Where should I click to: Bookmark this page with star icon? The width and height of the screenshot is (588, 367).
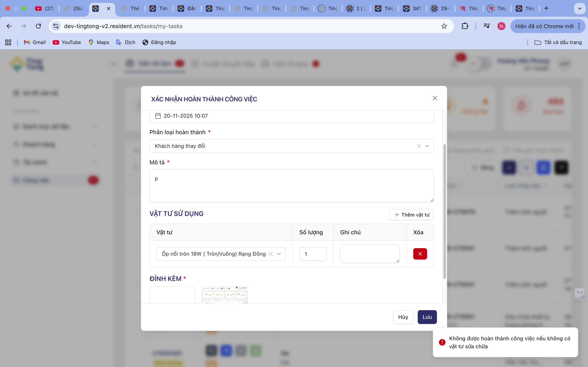tap(444, 26)
